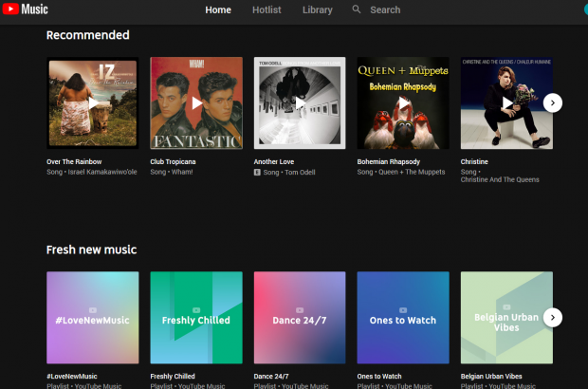588x389 pixels.
Task: Click the Dance 24/7 title below the cover
Action: click(x=271, y=377)
